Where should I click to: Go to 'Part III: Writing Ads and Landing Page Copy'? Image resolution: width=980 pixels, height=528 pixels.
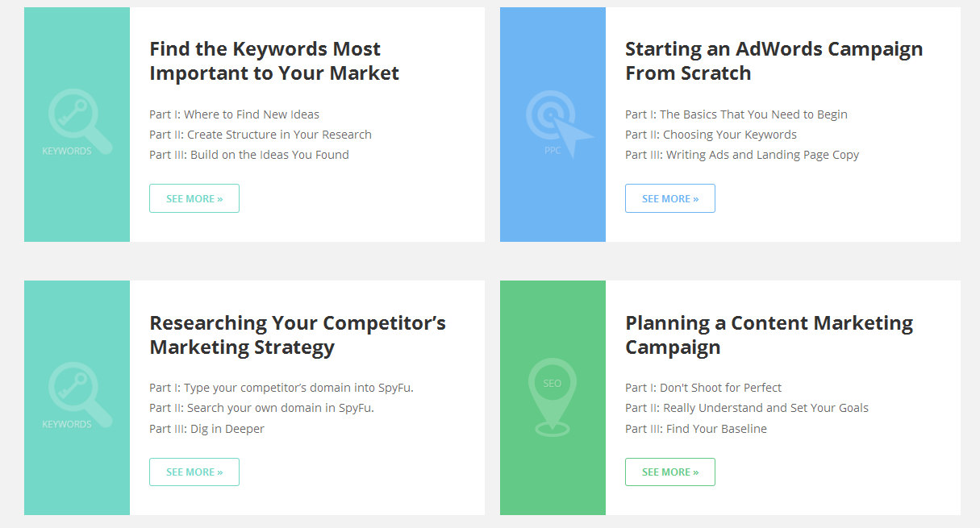(x=742, y=155)
